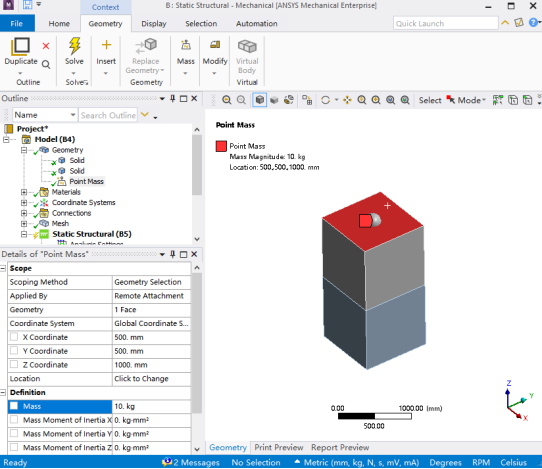Click the help question mark icon
This screenshot has height=469, width=542.
tap(533, 23)
